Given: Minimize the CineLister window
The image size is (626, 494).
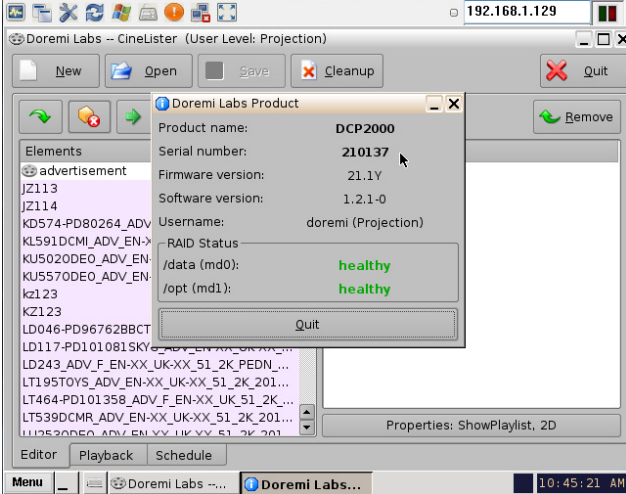Looking at the screenshot, I should (x=584, y=40).
